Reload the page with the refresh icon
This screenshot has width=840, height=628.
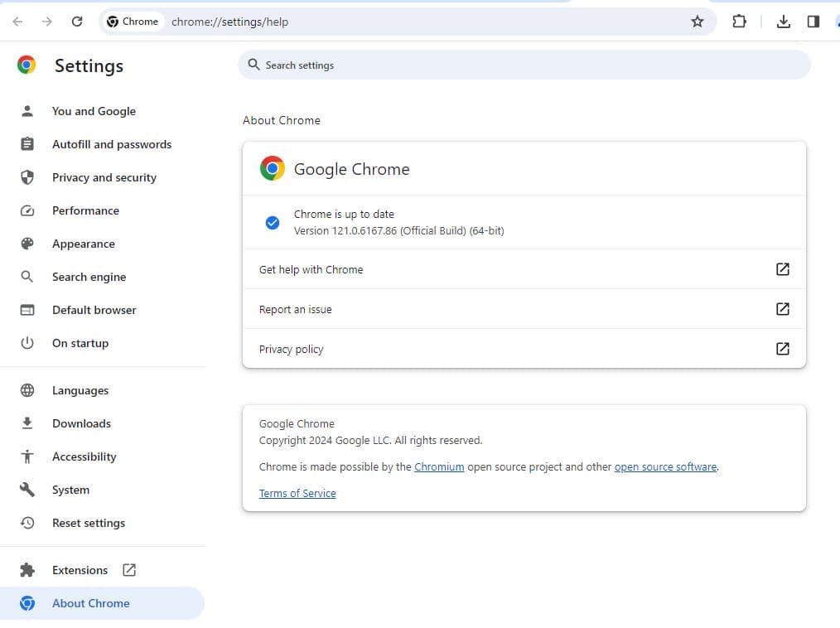77,22
